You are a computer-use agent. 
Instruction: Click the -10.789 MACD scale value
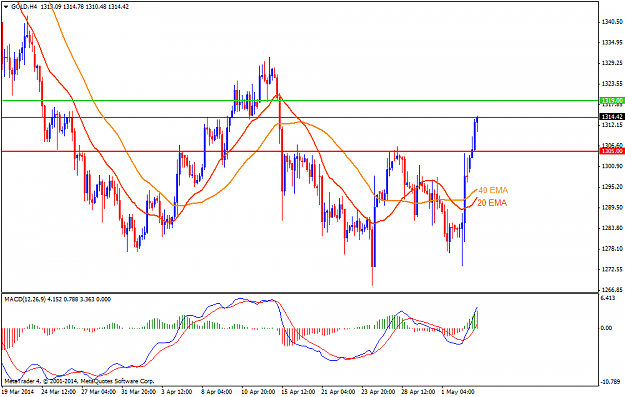pos(610,381)
